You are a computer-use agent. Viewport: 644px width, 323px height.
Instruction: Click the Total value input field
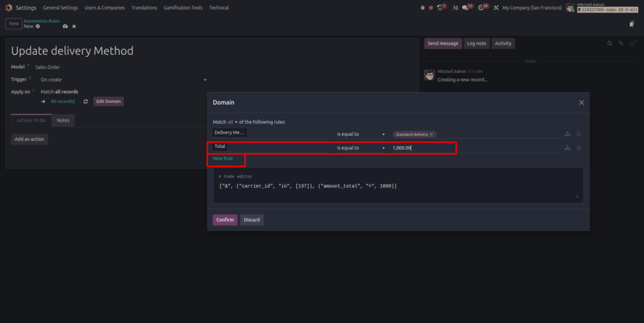423,148
